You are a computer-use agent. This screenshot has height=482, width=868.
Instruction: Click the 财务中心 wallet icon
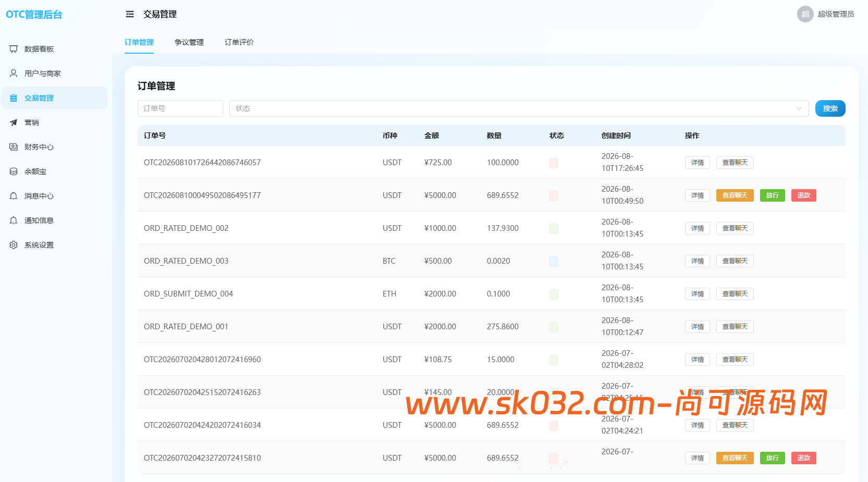14,147
